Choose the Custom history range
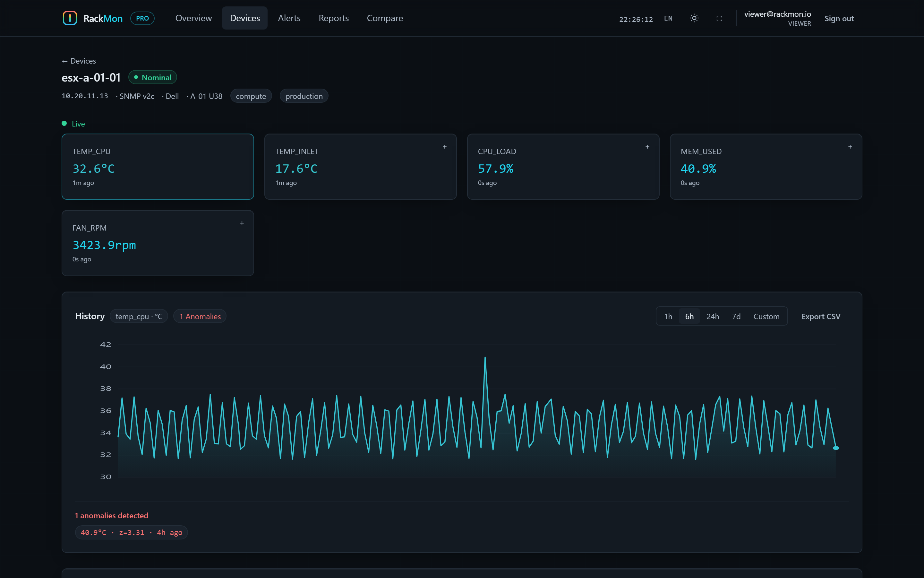The width and height of the screenshot is (924, 578). [x=766, y=316]
